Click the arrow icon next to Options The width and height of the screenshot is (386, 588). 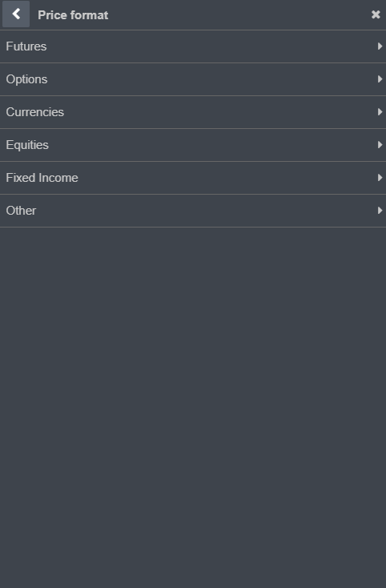380,79
